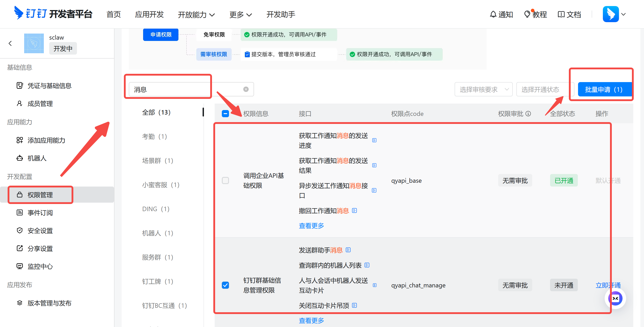Open doc icon beside 撤回工作通知消息
Viewport: 644px width, 327px height.
point(354,210)
